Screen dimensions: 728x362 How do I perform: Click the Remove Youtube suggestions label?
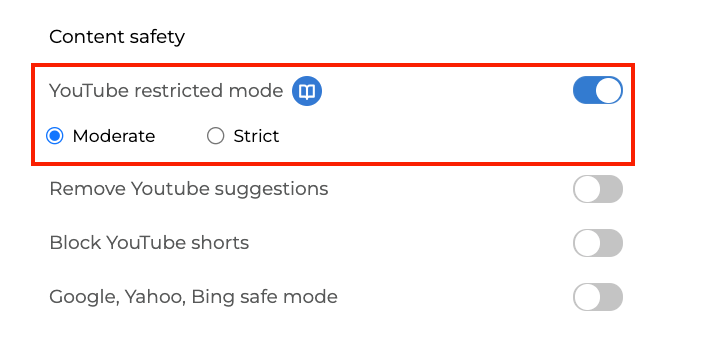click(x=188, y=189)
